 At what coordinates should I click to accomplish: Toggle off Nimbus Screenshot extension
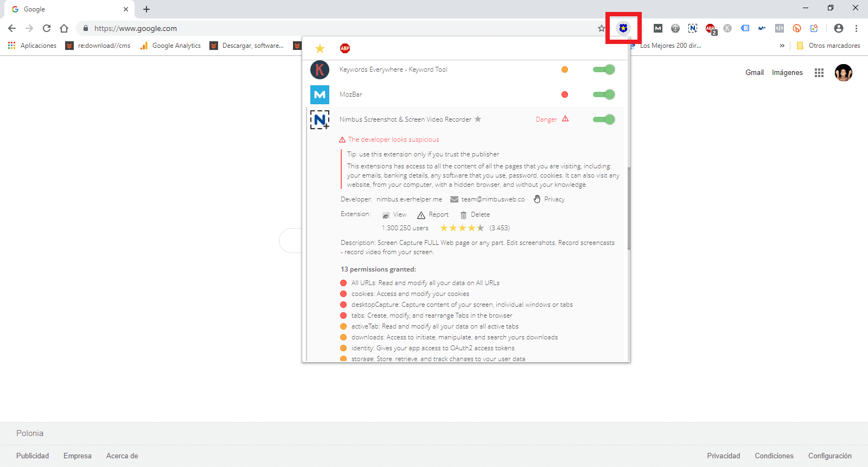604,119
